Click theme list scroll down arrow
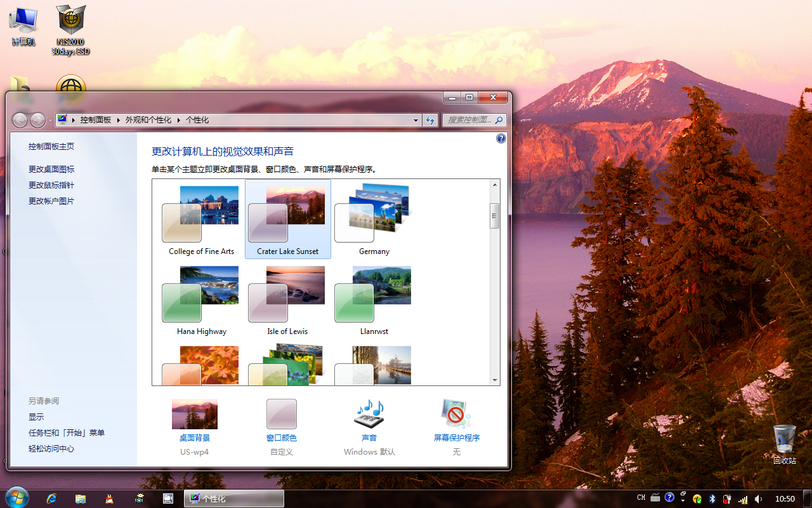This screenshot has width=812, height=508. tap(495, 380)
